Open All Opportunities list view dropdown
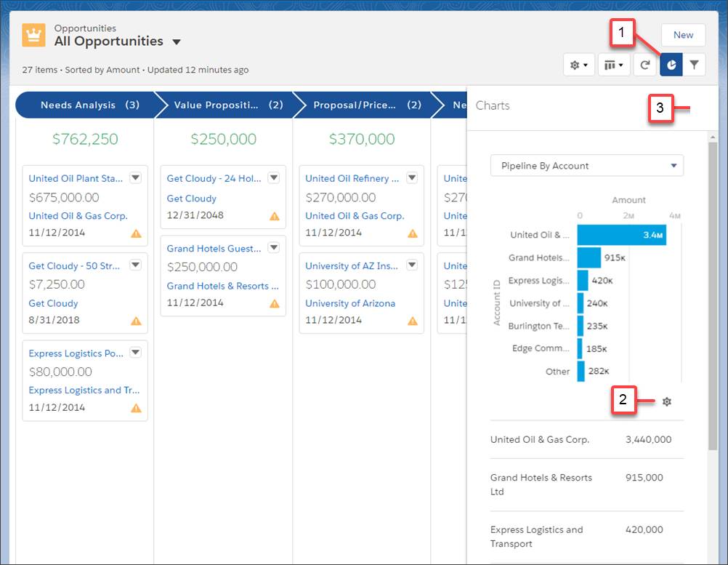 tap(177, 42)
